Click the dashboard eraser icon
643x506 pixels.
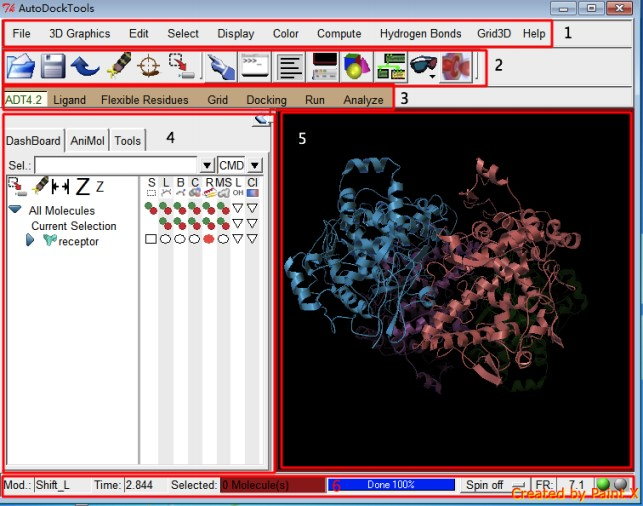point(40,186)
